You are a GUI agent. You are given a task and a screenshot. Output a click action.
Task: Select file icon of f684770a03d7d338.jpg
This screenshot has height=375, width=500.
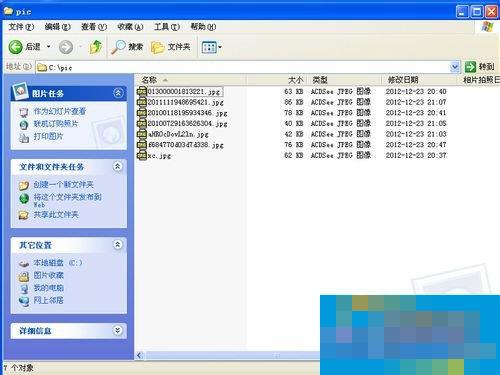142,144
